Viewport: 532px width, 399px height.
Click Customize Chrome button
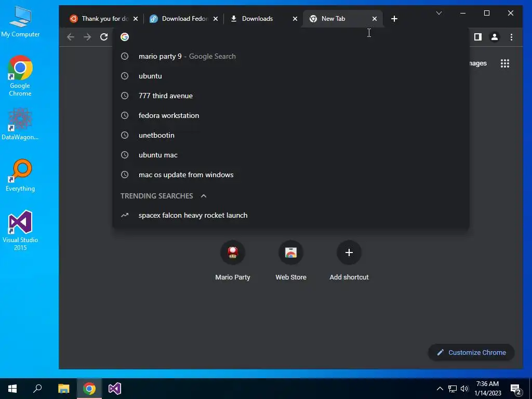pos(471,353)
